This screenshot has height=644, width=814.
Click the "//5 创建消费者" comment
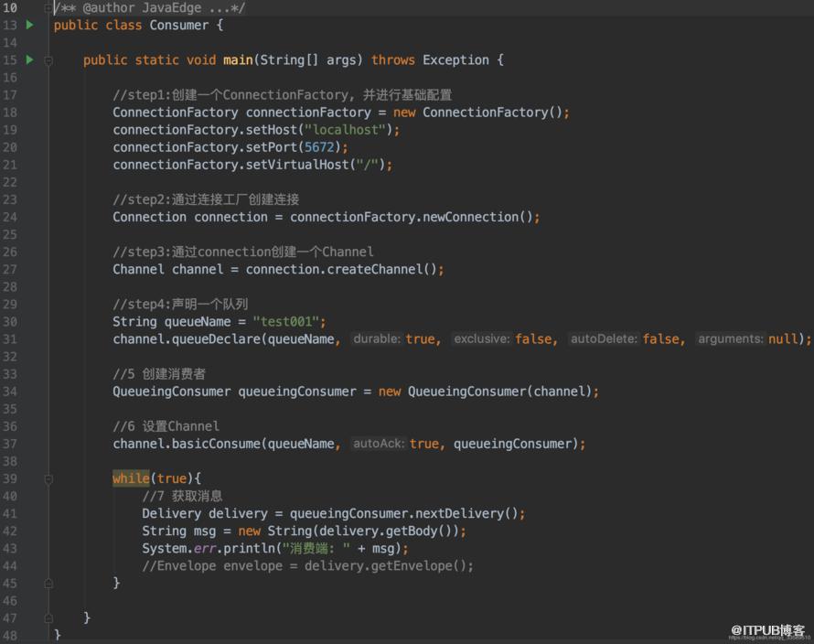point(159,374)
